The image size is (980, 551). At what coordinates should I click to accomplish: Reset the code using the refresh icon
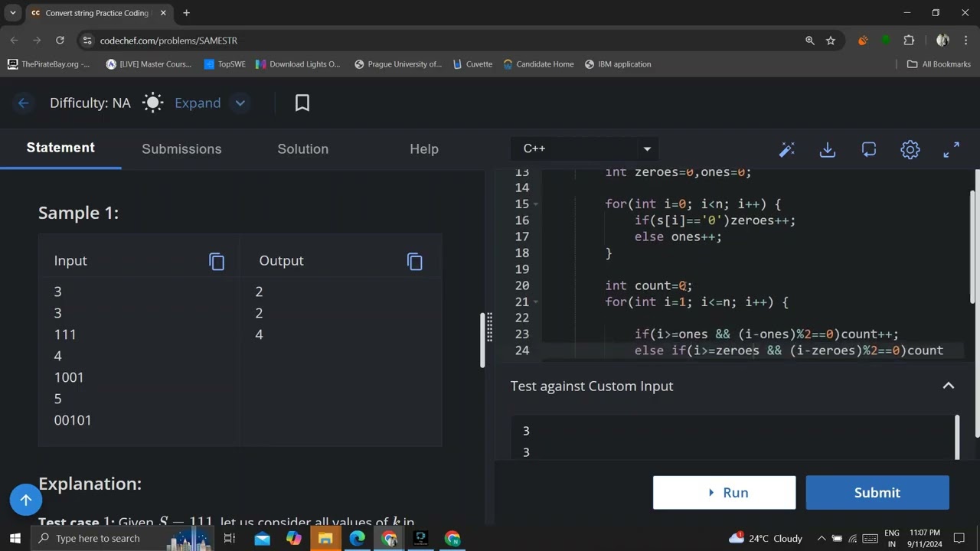point(869,150)
